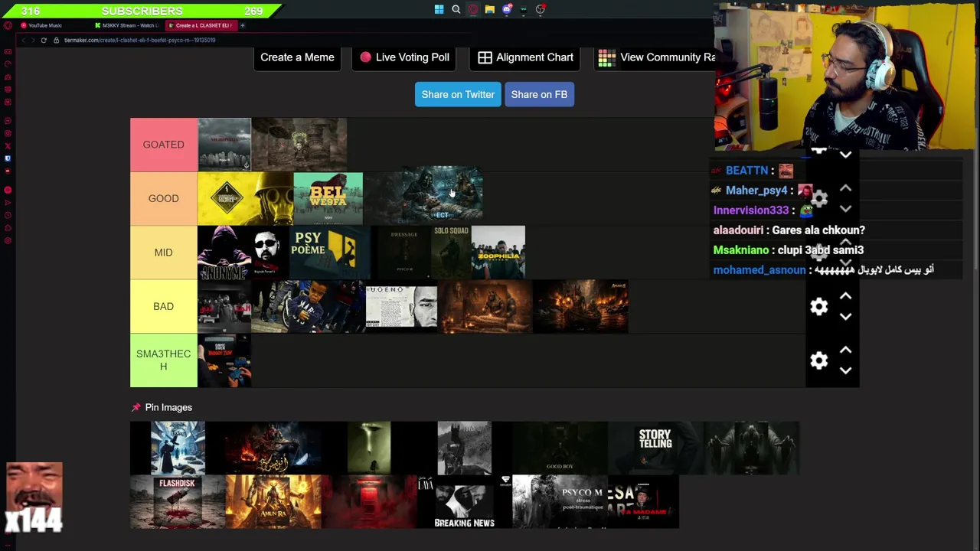Open Instagram in the Opera sidebar

pyautogui.click(x=8, y=133)
